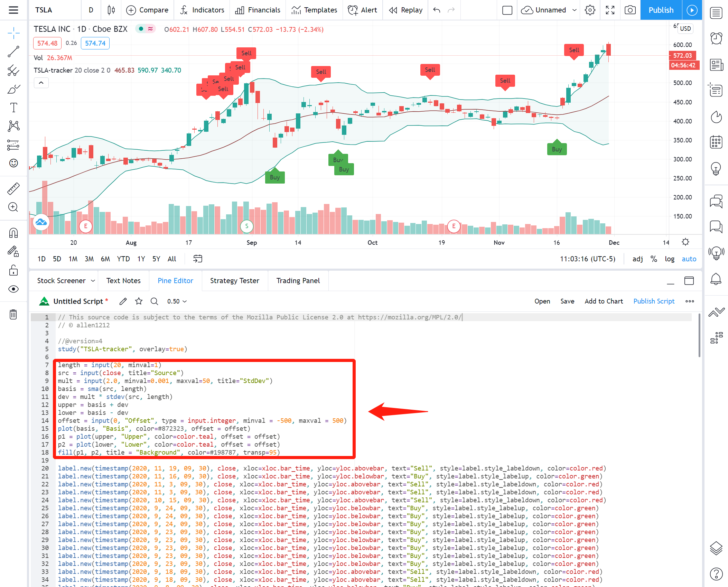Viewport: 728px width, 587px height.
Task: Click the Publish Script link
Action: [x=654, y=301]
